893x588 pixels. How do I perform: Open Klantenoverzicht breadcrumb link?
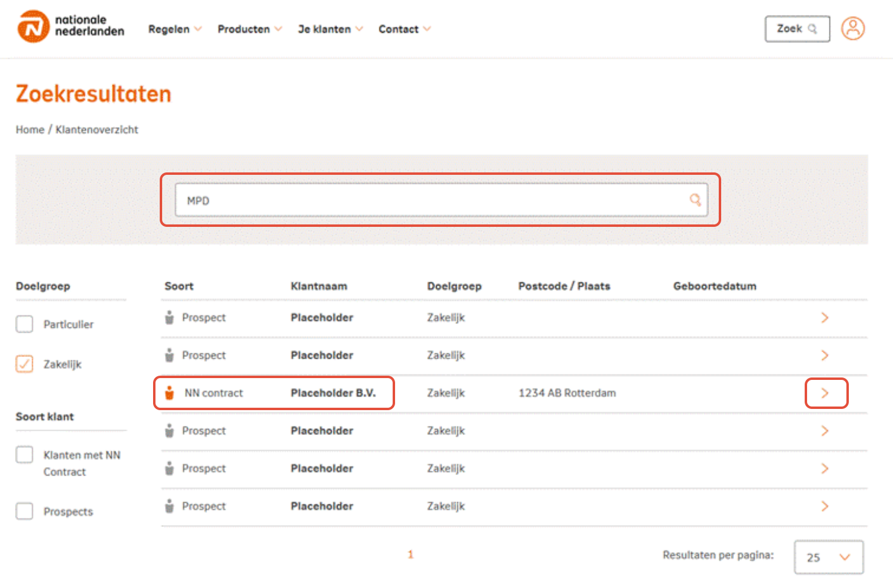coord(97,129)
